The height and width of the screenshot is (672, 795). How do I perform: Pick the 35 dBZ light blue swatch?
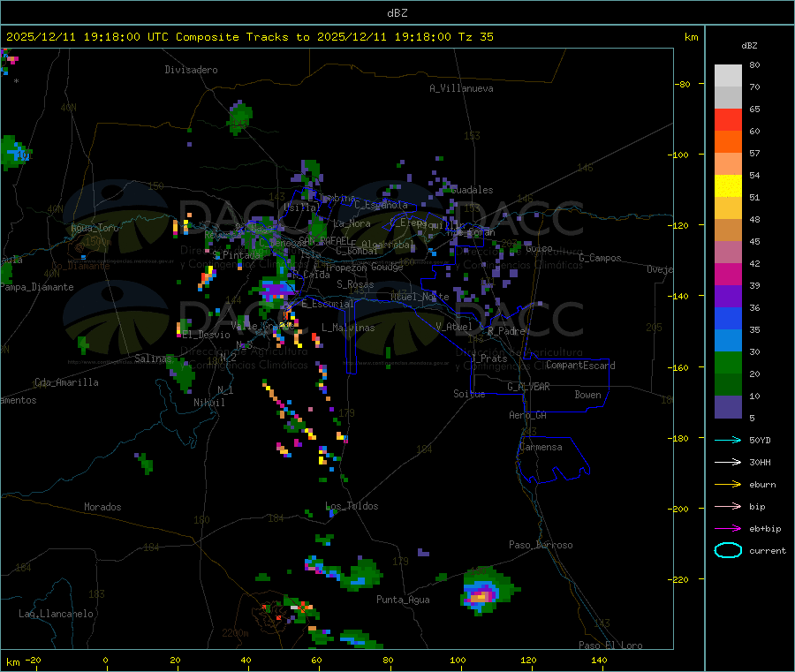728,341
